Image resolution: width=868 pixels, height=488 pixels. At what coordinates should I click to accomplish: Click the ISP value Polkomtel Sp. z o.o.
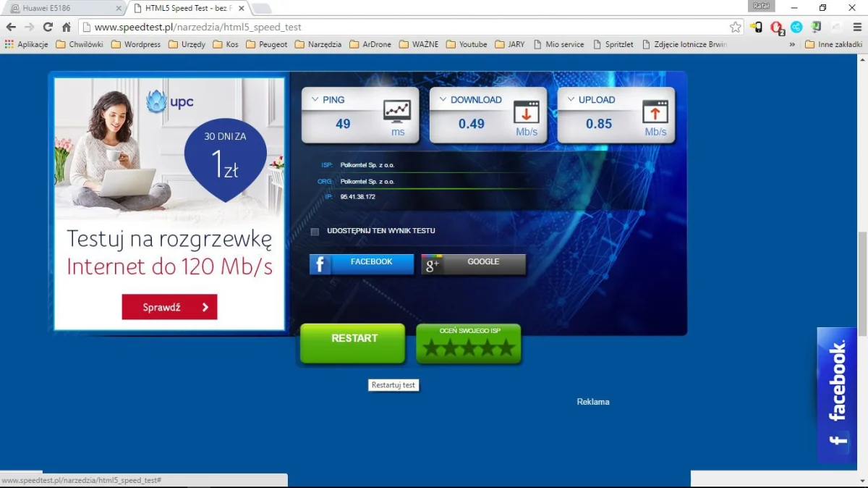(367, 165)
